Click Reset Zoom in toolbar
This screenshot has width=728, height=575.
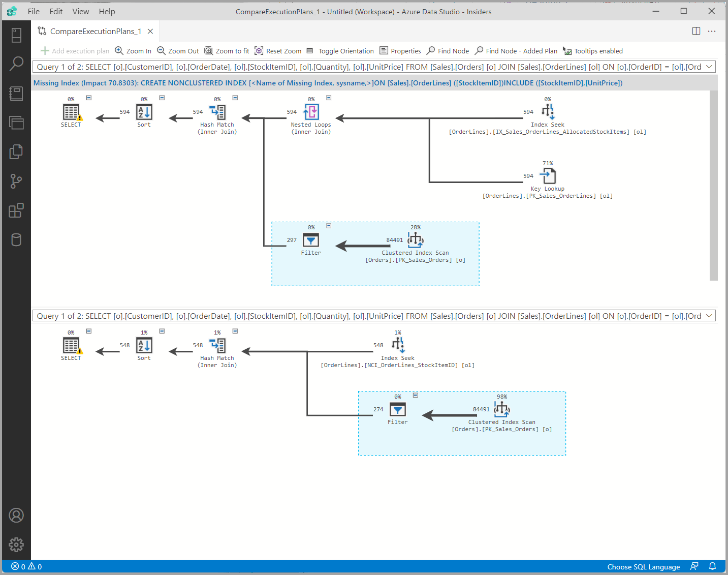pyautogui.click(x=278, y=51)
